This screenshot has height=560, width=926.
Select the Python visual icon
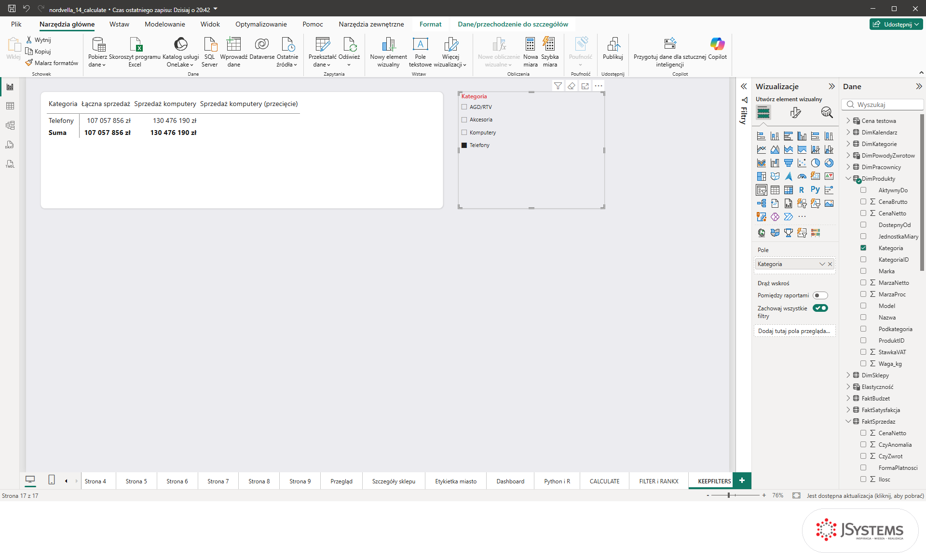point(815,190)
